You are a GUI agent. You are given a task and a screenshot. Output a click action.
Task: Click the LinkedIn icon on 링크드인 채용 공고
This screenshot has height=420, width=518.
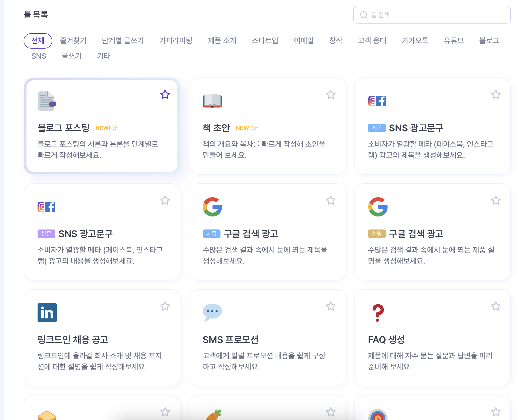click(x=47, y=312)
